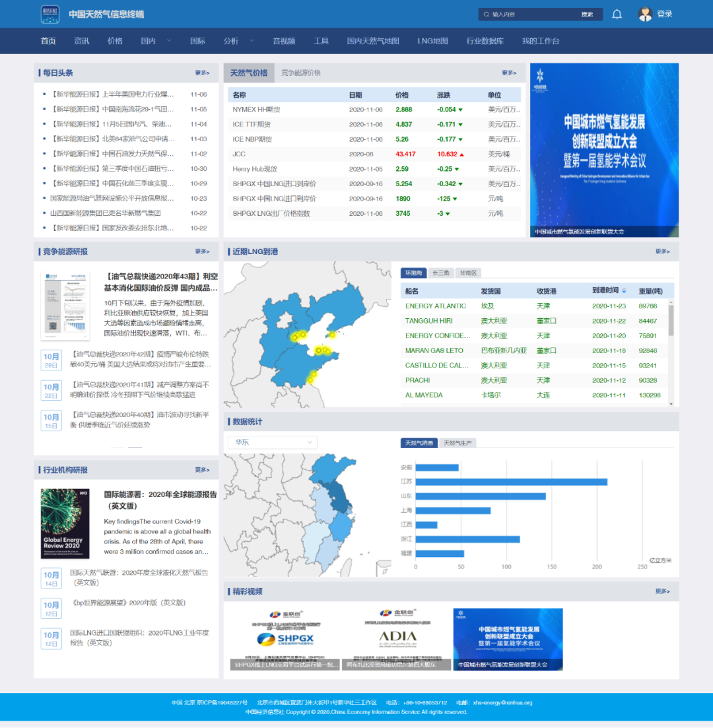Image resolution: width=713 pixels, height=728 pixels.
Task: Click the 搜索 button
Action: click(x=587, y=14)
